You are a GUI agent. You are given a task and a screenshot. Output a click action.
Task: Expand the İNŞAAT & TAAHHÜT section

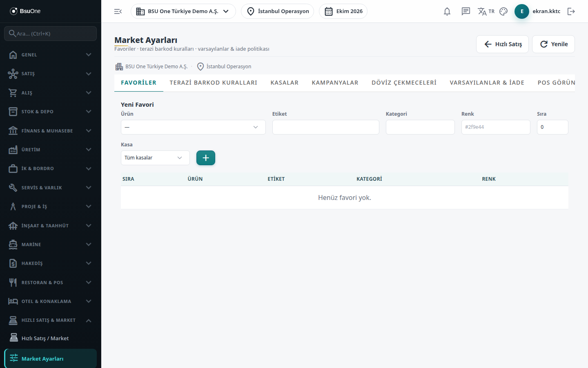tap(51, 226)
